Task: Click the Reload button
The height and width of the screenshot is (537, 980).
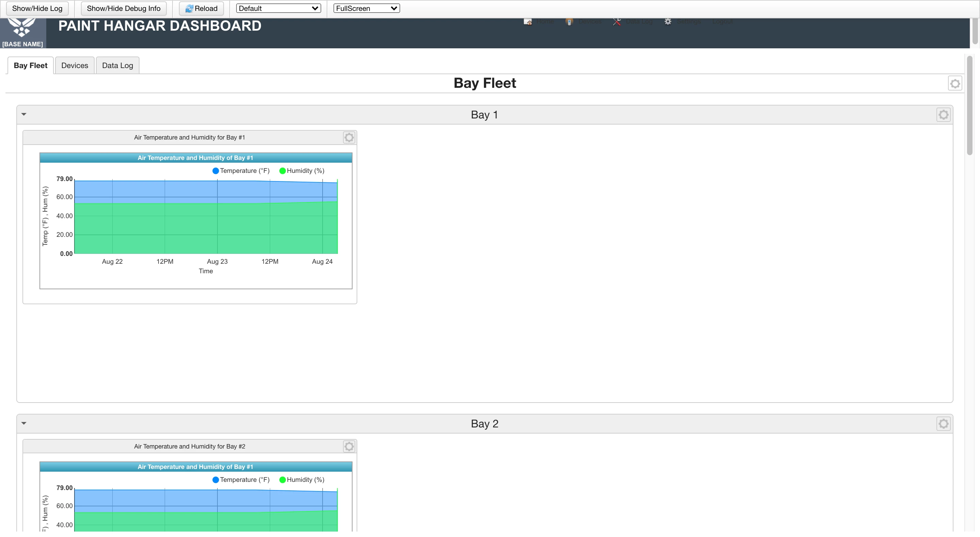Action: [x=201, y=9]
